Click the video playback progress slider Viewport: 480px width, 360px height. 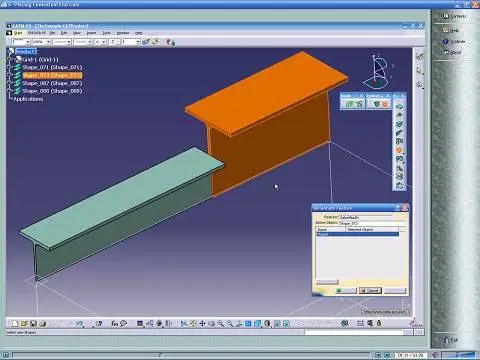point(191,355)
